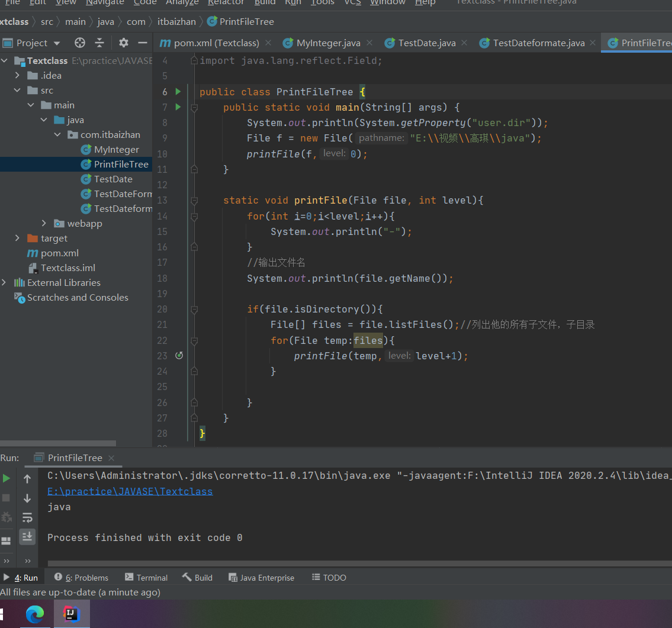Collapse the src folder
The width and height of the screenshot is (672, 628).
[x=18, y=91]
